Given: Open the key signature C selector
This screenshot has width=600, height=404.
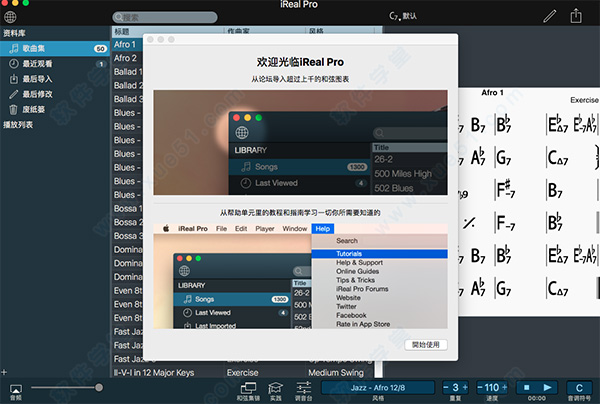Looking at the screenshot, I should click(579, 388).
